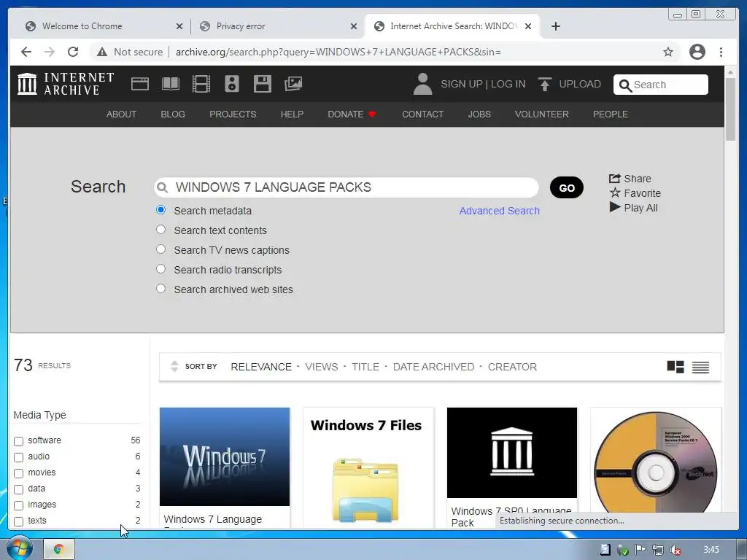Switch to Privacy error tab
This screenshot has width=747, height=560.
[276, 26]
